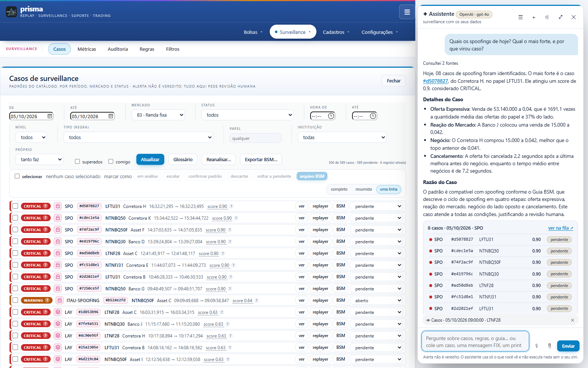Click the Prisma logo icon
Screen dimensions: 588x368
click(x=11, y=12)
